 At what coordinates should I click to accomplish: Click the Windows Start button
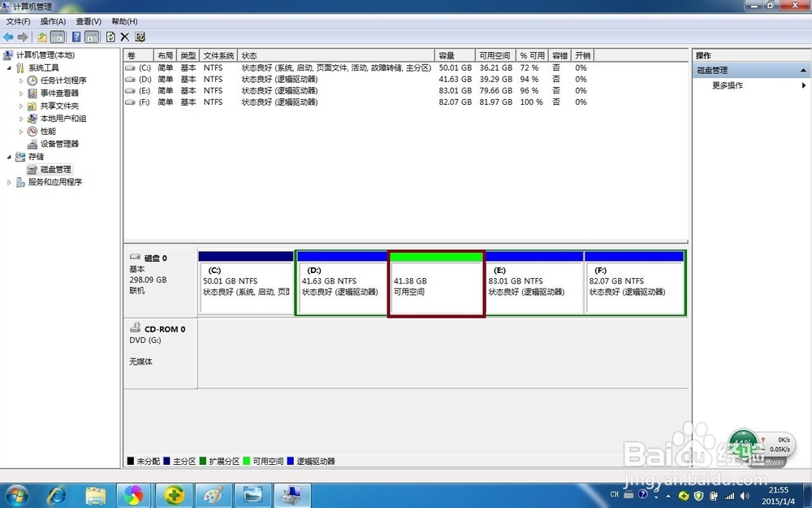click(x=15, y=494)
